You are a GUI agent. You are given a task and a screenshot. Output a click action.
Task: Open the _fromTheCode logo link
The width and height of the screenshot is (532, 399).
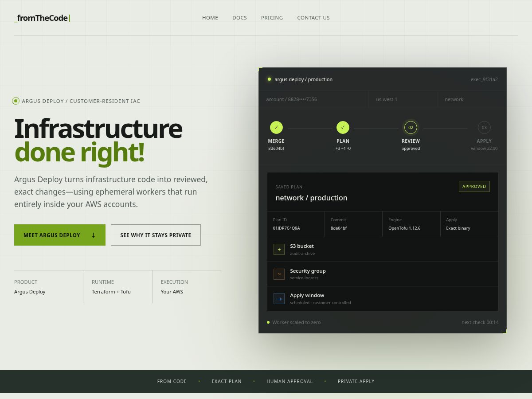click(x=42, y=18)
